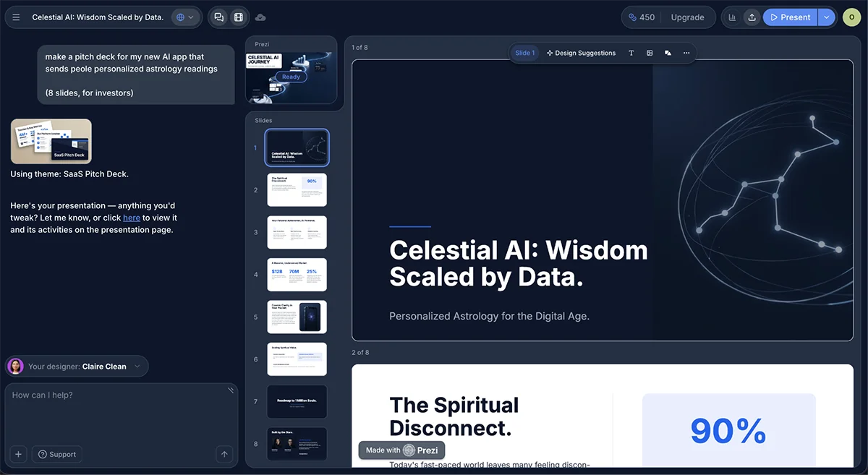The height and width of the screenshot is (475, 868).
Task: Expand the Present options arrow
Action: (826, 17)
